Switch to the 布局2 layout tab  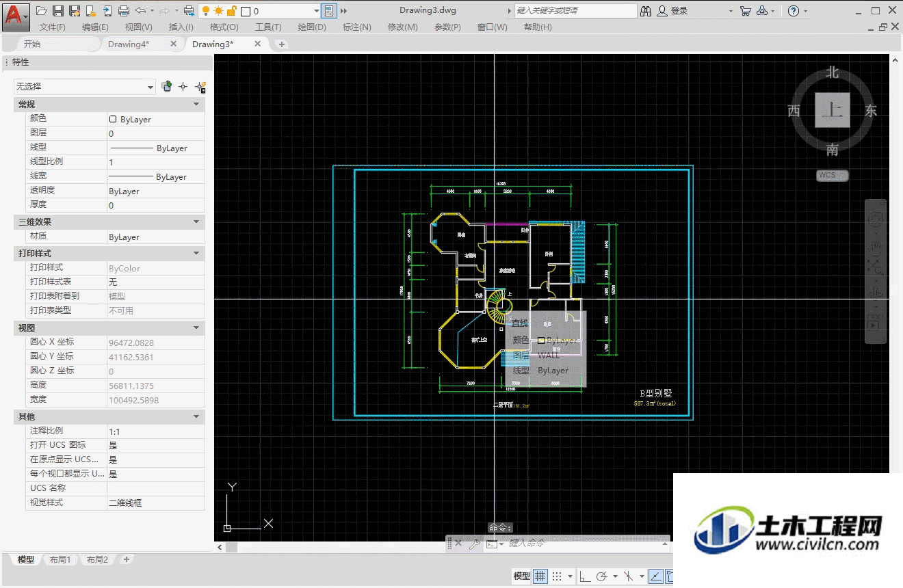[x=97, y=559]
